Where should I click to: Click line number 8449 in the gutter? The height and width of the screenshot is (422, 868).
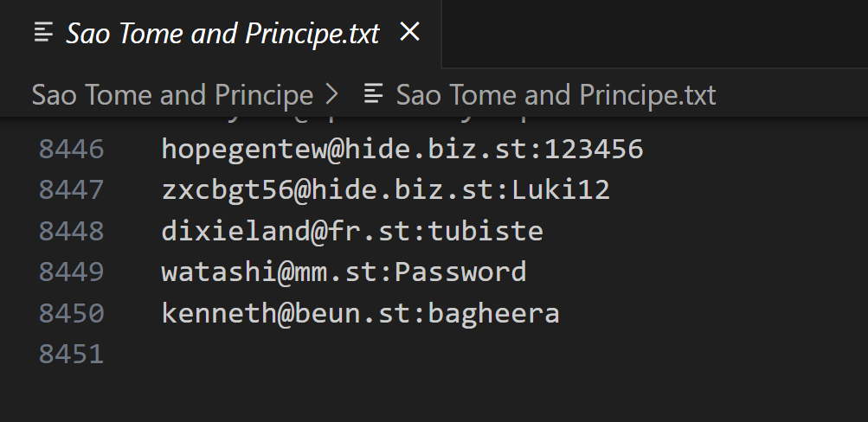[x=71, y=272]
